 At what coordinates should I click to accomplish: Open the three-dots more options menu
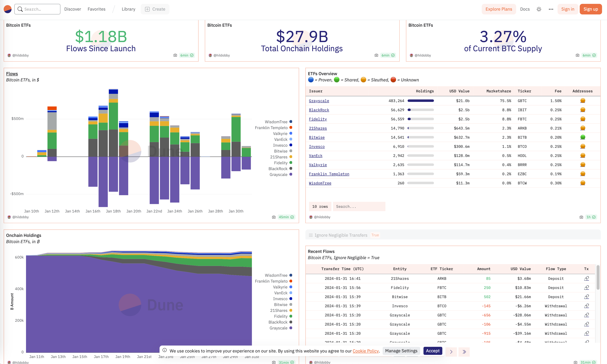point(551,9)
